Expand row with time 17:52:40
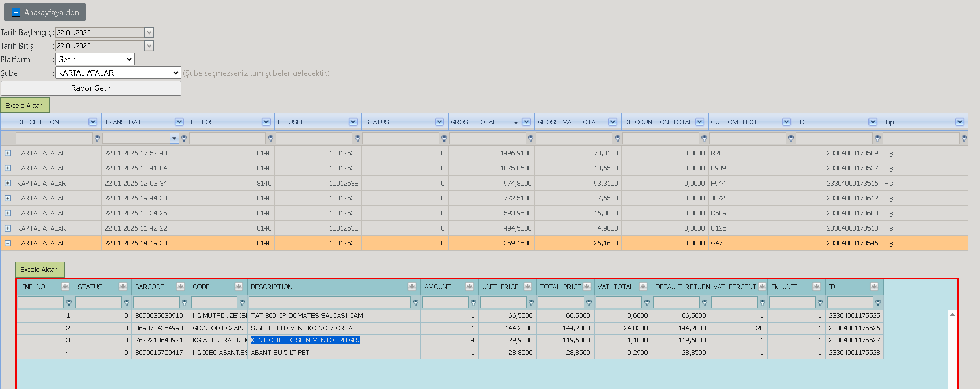The height and width of the screenshot is (389, 980). (x=8, y=153)
